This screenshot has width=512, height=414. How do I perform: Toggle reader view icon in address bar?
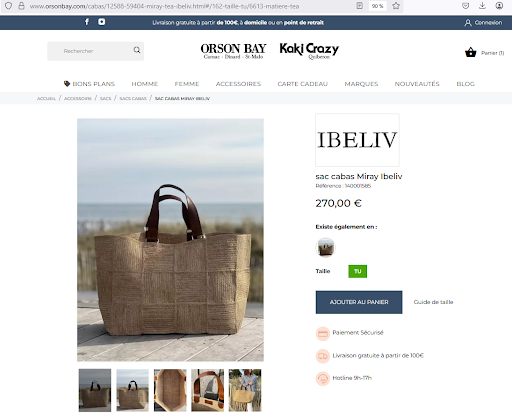point(359,6)
